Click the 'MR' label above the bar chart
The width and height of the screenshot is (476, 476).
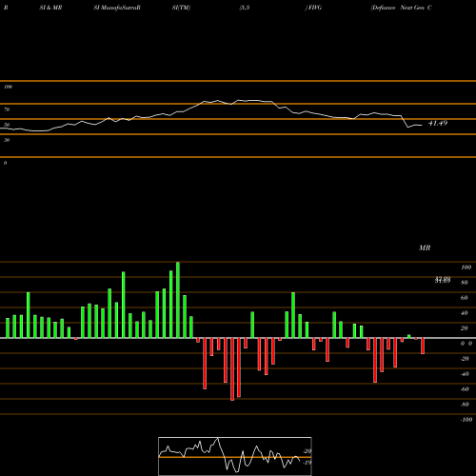coord(425,248)
